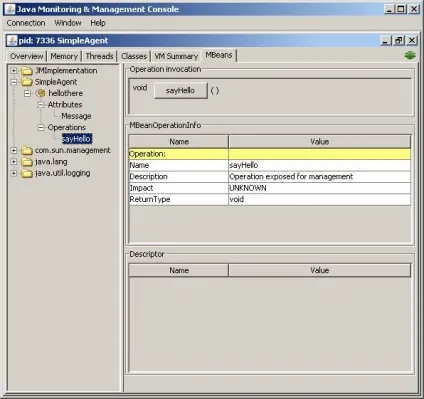Image resolution: width=424 pixels, height=399 pixels.
Task: Switch to the Threads tab
Action: [x=99, y=56]
